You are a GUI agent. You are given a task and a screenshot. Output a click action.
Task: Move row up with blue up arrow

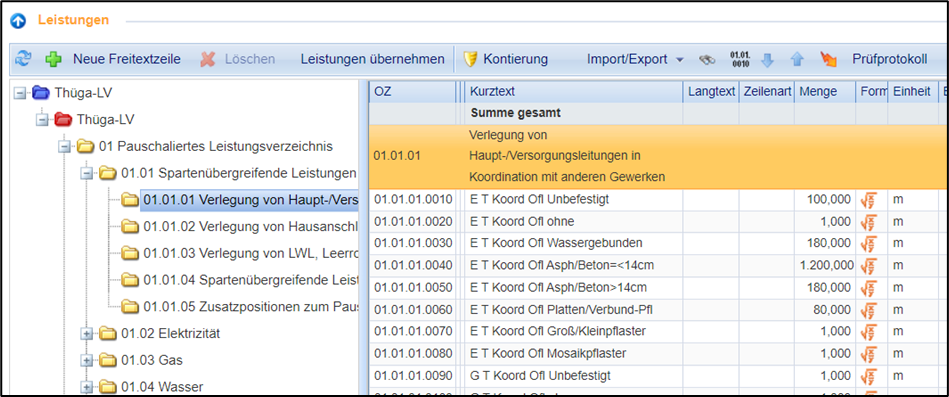pyautogui.click(x=797, y=59)
